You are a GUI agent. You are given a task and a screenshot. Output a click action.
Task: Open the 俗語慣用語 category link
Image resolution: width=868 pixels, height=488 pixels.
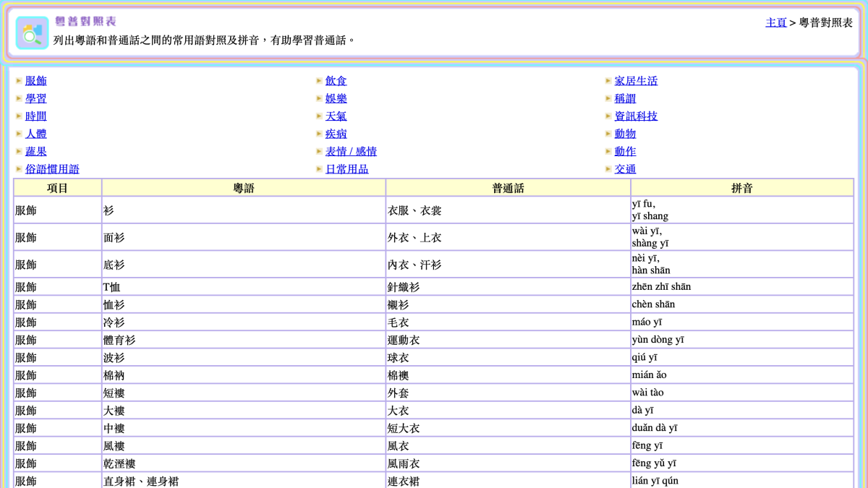52,169
